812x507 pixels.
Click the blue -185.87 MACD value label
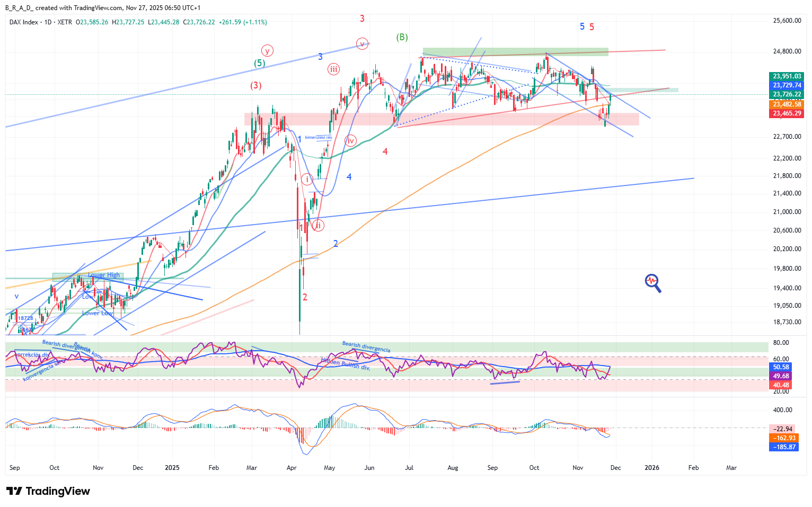click(x=784, y=447)
